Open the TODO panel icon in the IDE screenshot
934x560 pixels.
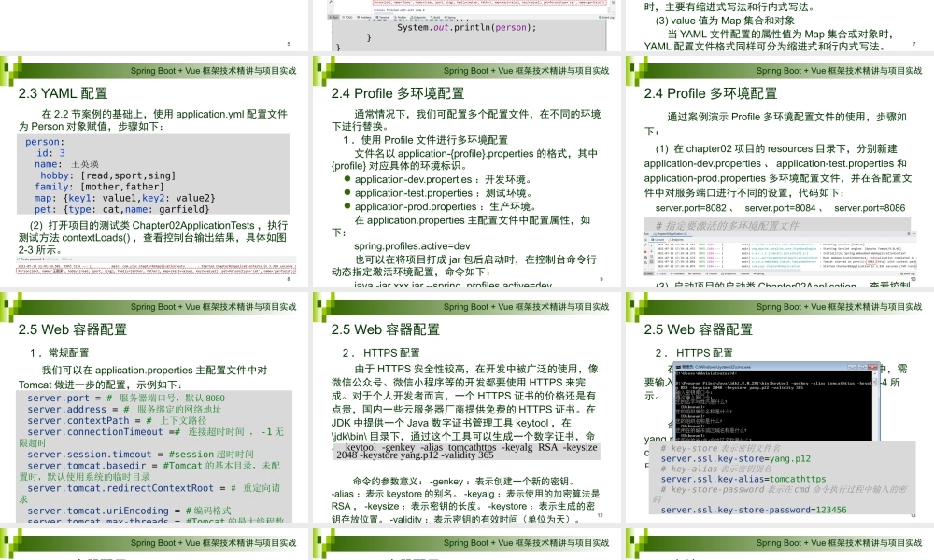[347, 16]
